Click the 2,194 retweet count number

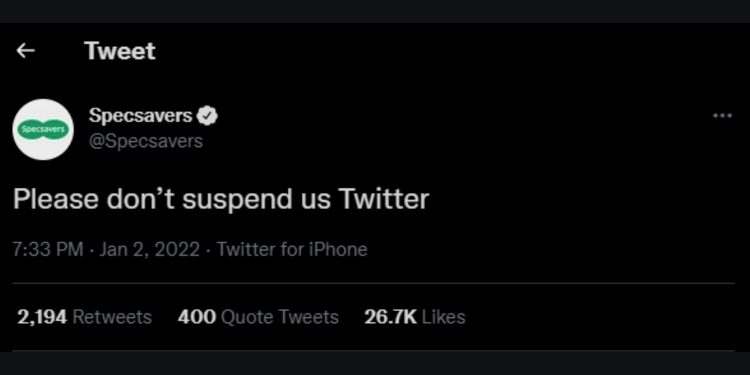(x=42, y=317)
